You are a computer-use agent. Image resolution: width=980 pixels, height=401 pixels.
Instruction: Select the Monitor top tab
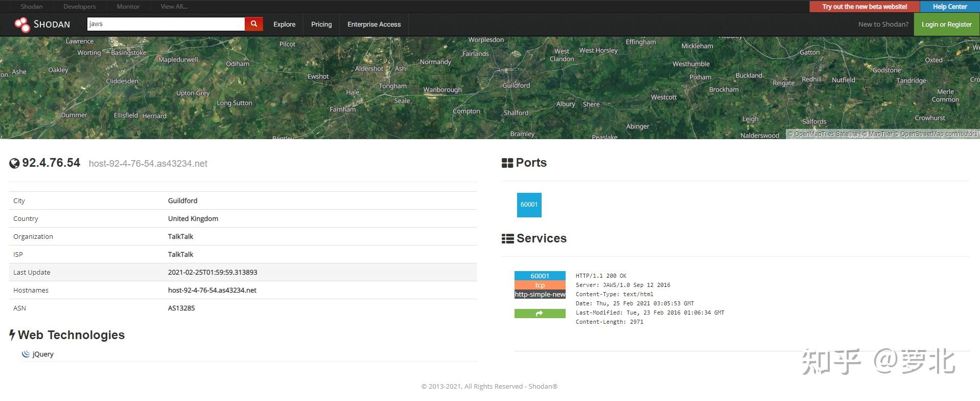coord(128,6)
